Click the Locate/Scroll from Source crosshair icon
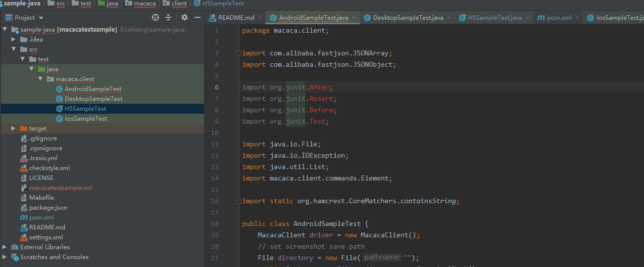The height and width of the screenshot is (267, 644). coord(155,17)
